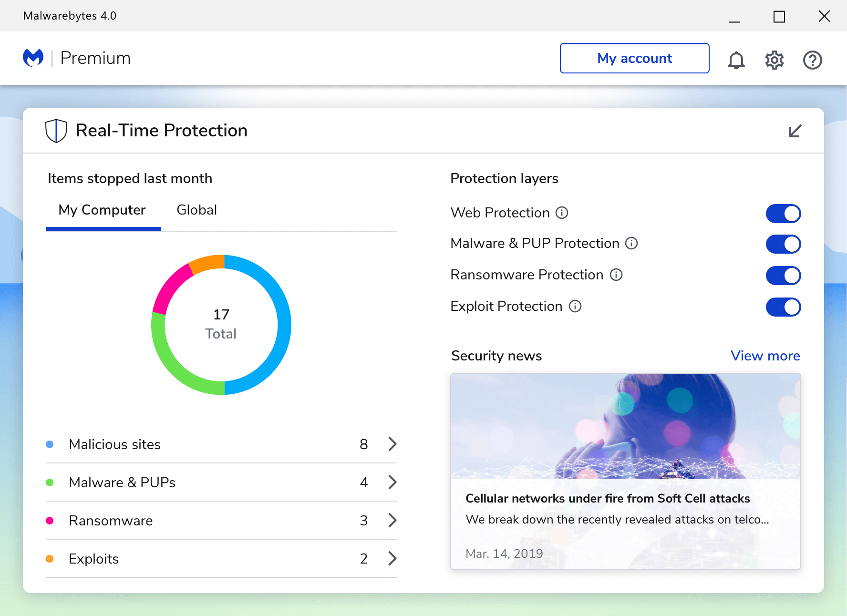Open the Ransomware row chevron
Image resolution: width=847 pixels, height=616 pixels.
point(392,520)
